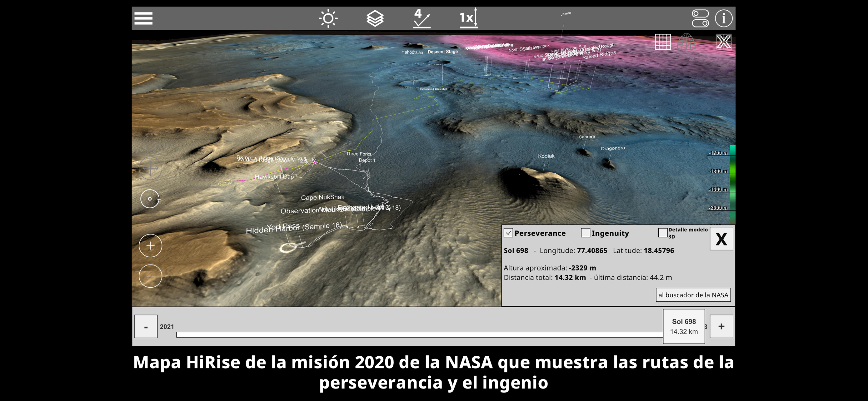Click the Hawksbill Gap label
The image size is (868, 401).
click(274, 176)
